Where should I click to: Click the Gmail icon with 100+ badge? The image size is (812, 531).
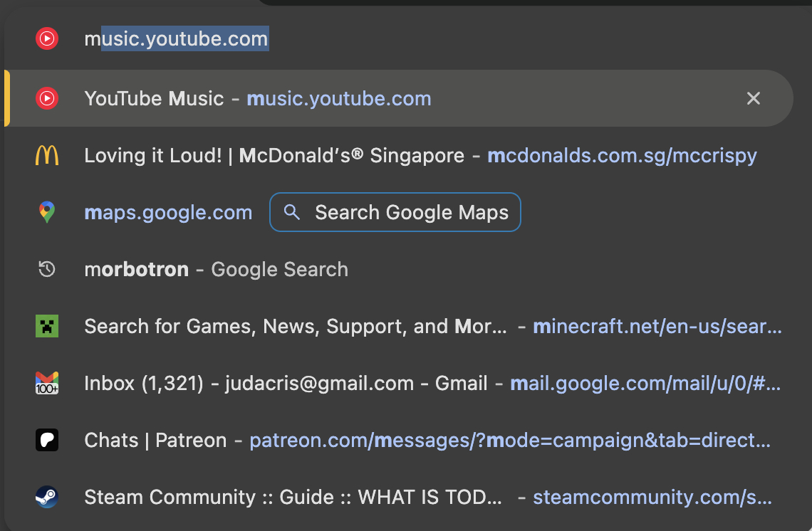(47, 383)
